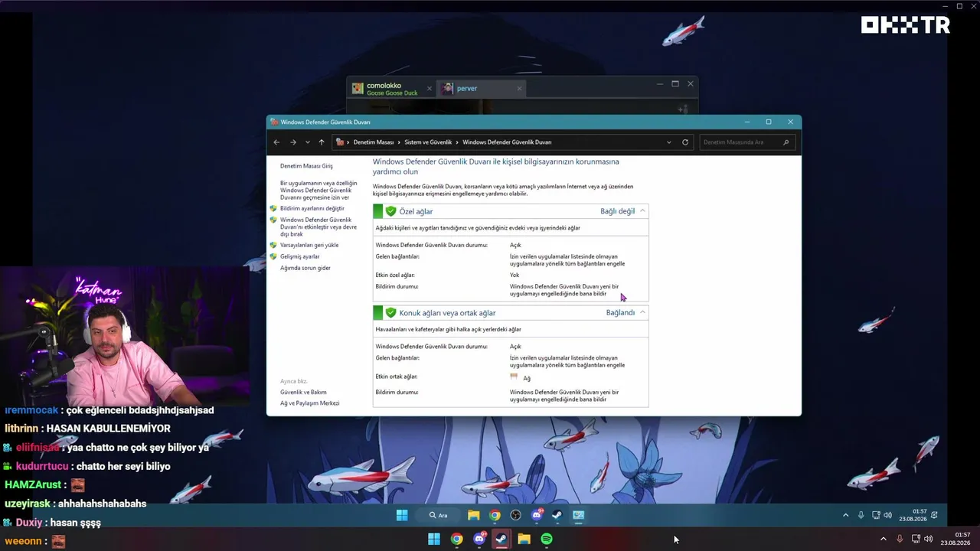Viewport: 980px width, 551px height.
Task: Go forward in the Control Panel window
Action: coord(292,142)
